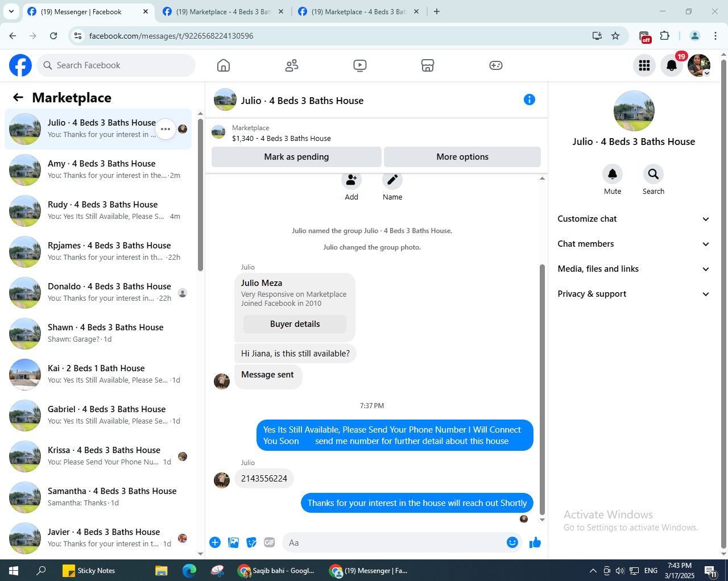The height and width of the screenshot is (581, 728).
Task: Search in conversation magnifier icon
Action: (x=653, y=174)
